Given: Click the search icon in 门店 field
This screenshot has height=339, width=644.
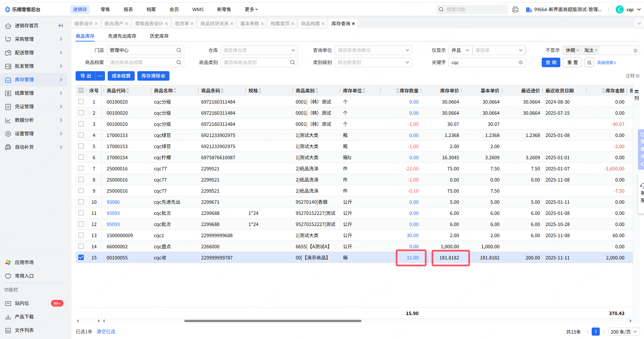Looking at the screenshot, I should 179,50.
